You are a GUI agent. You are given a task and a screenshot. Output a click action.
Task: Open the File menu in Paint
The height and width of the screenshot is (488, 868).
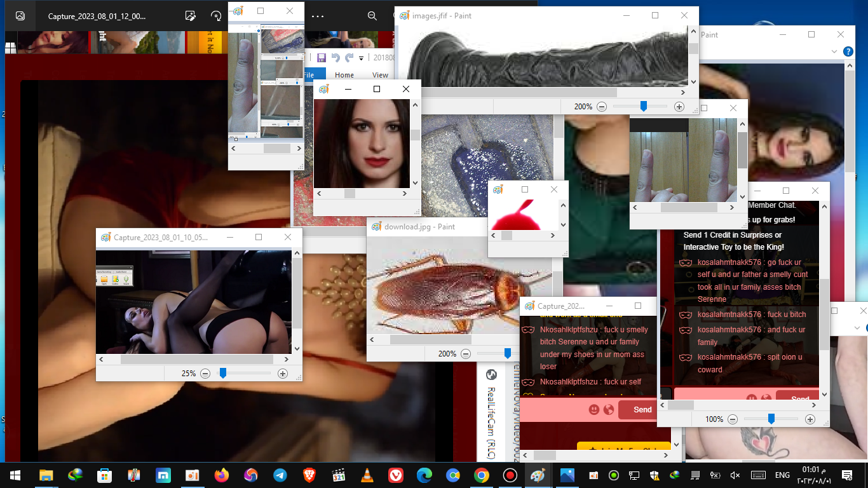click(x=309, y=75)
